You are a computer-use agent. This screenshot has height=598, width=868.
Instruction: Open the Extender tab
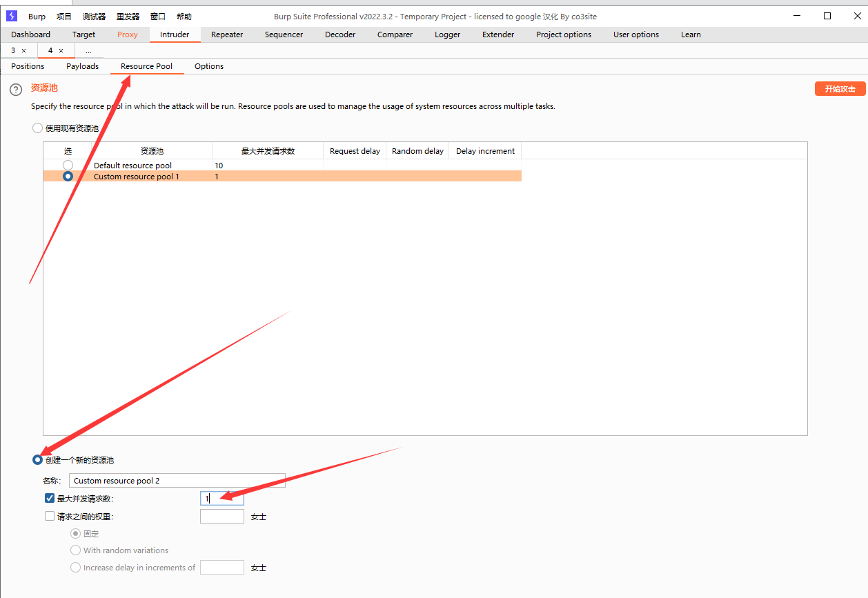point(498,34)
